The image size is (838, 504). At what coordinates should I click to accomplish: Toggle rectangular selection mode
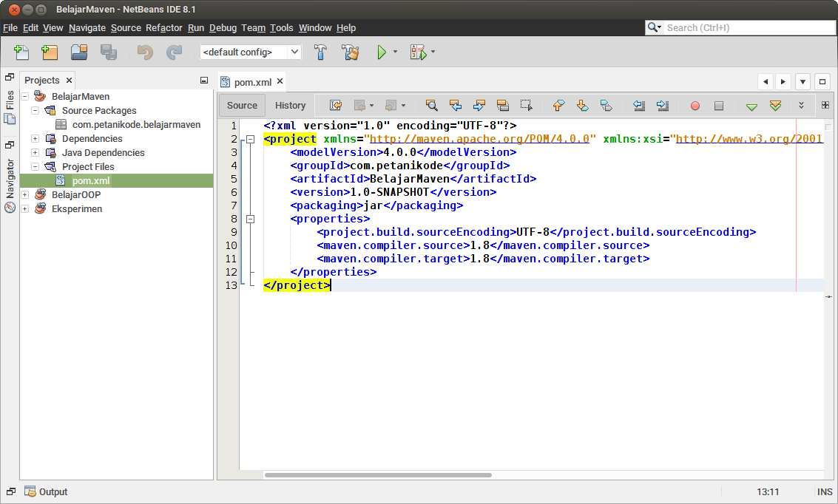point(527,106)
